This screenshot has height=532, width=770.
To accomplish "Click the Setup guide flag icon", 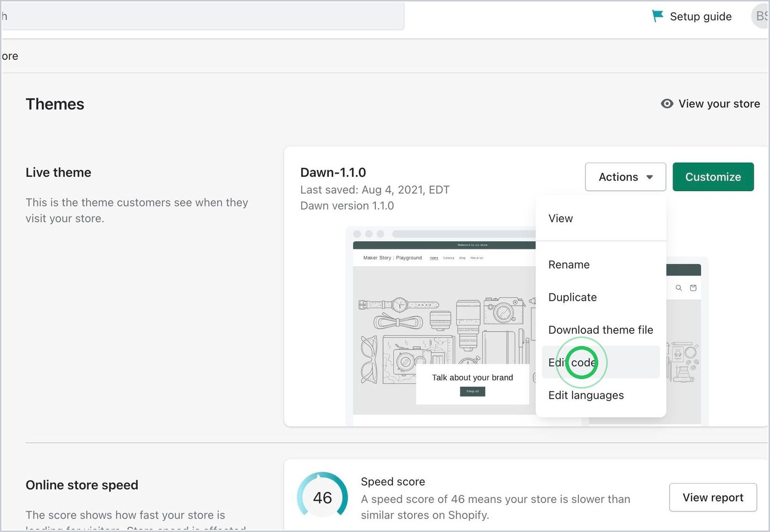I will [x=658, y=16].
